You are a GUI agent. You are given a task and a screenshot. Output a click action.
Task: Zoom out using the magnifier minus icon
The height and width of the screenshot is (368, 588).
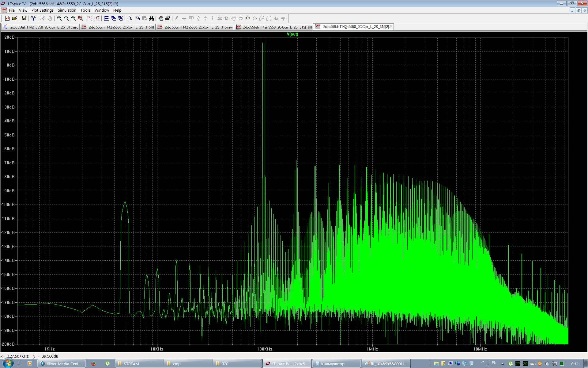coord(73,18)
